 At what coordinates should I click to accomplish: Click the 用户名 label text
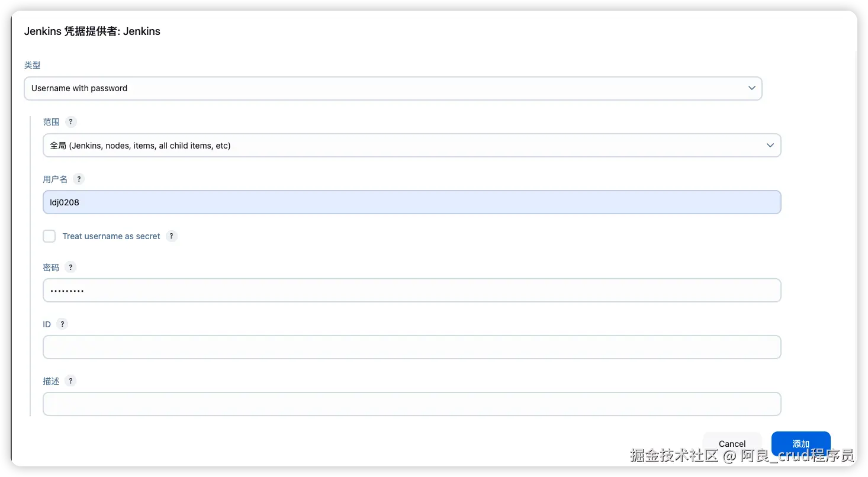56,179
